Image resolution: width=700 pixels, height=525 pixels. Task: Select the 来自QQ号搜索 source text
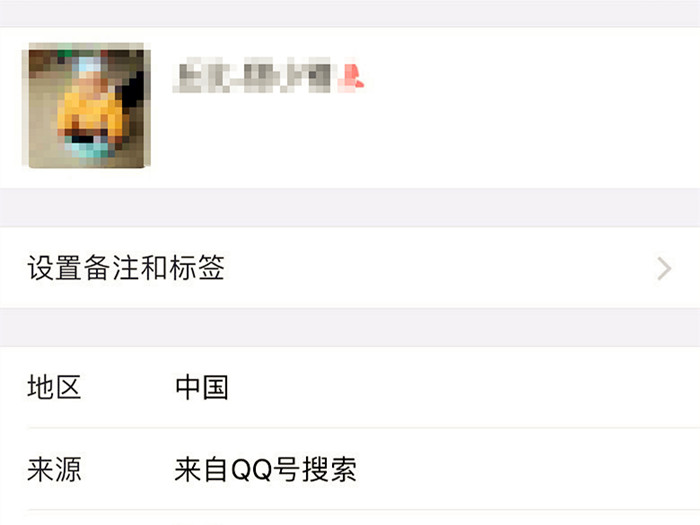pos(266,469)
